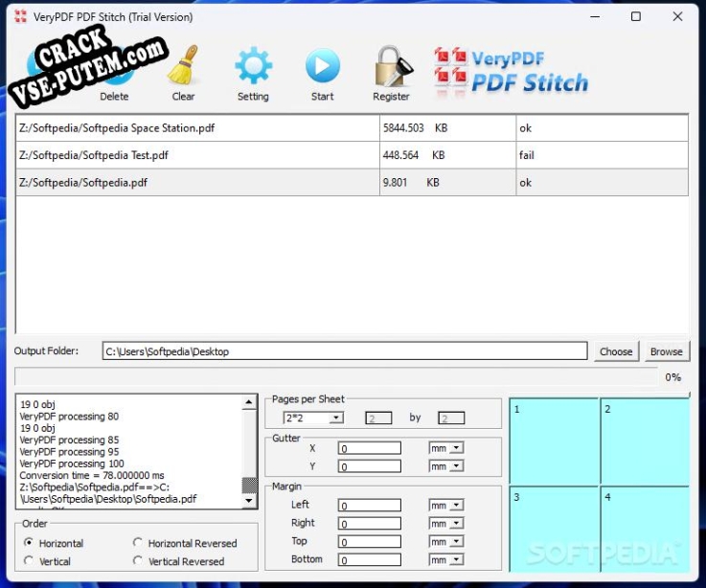Open Setting via the gear icon
706x588 pixels.
[253, 67]
